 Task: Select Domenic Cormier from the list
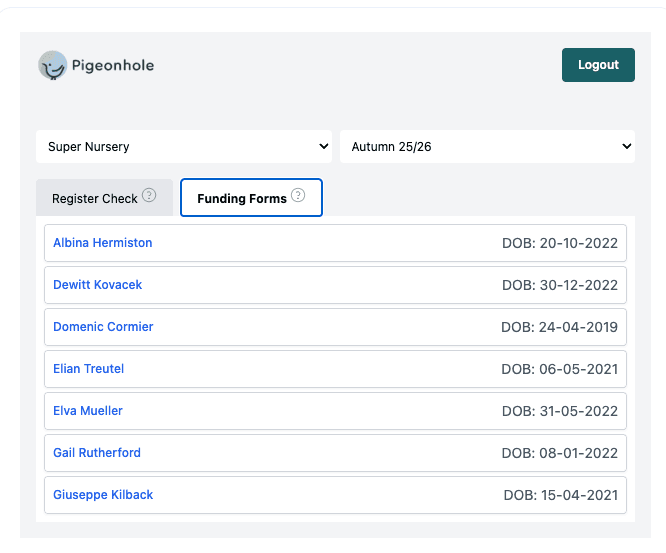pos(103,327)
